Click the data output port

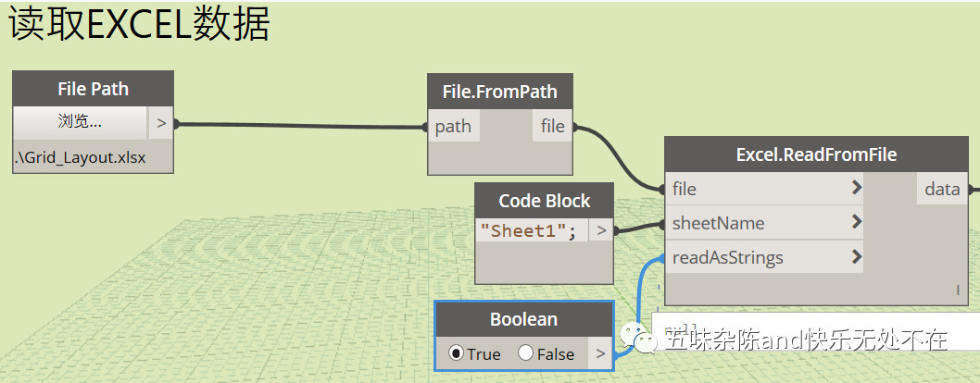[x=942, y=189]
